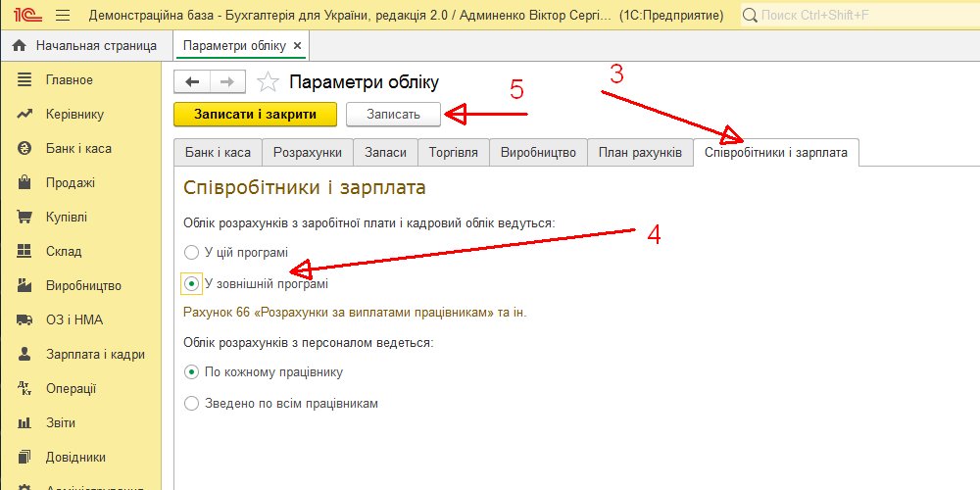Open the Торгівля tab
This screenshot has width=980, height=490.
point(454,153)
